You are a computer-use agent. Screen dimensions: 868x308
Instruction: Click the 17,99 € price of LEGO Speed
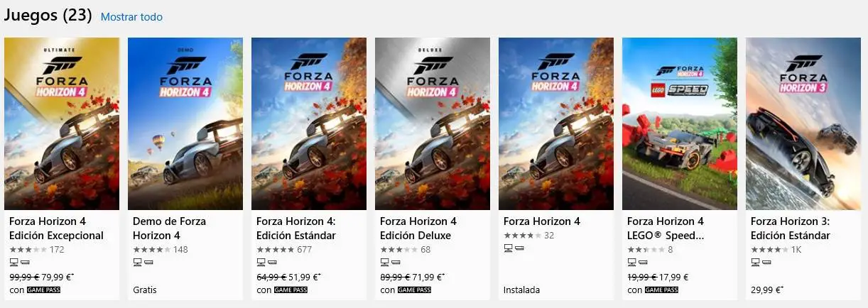(673, 277)
